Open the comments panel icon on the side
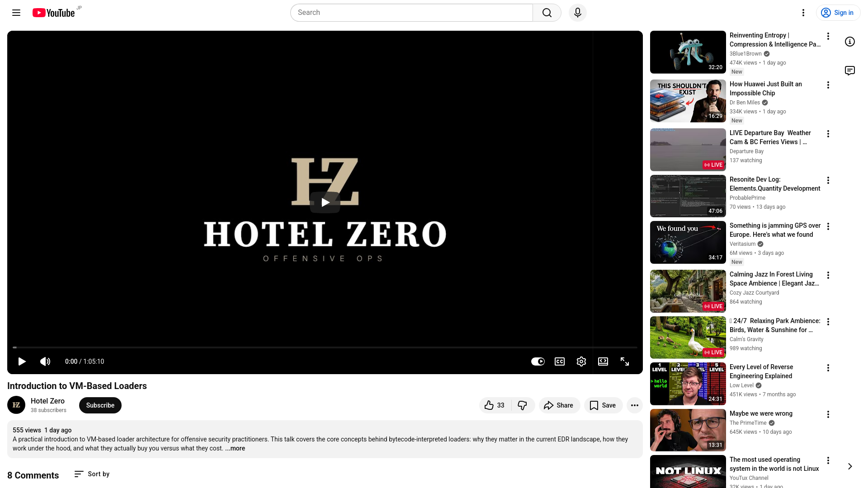Viewport: 868px width, 488px height. [850, 70]
